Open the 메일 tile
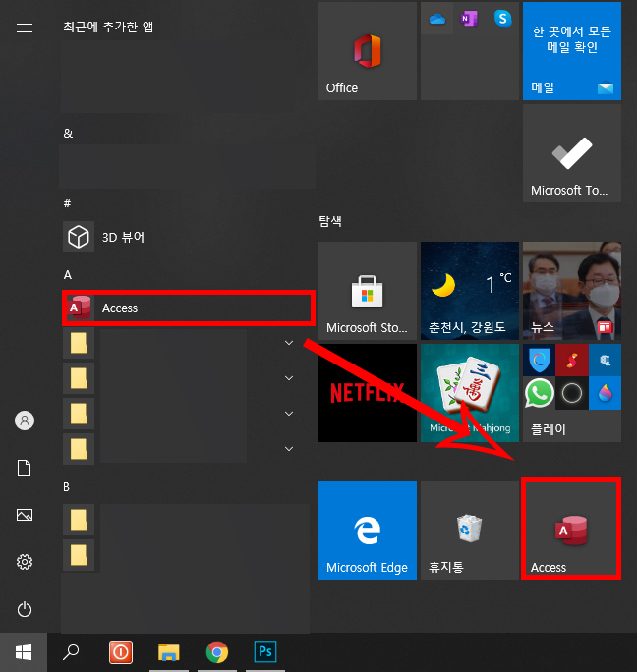Image resolution: width=637 pixels, height=672 pixels. (572, 51)
